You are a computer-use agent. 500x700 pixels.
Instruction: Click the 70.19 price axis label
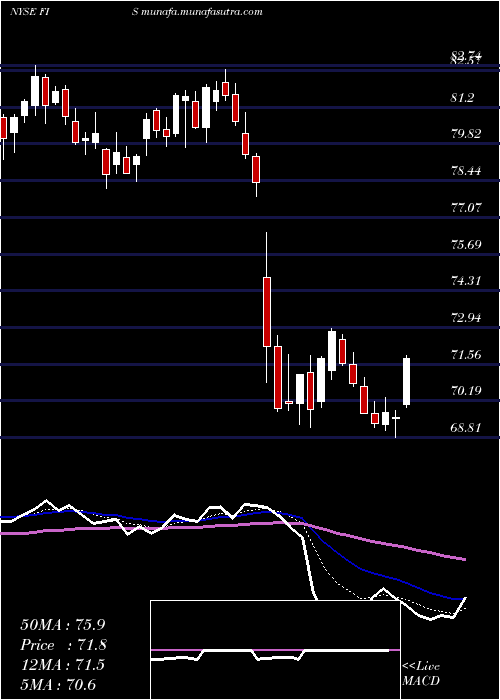tap(466, 391)
